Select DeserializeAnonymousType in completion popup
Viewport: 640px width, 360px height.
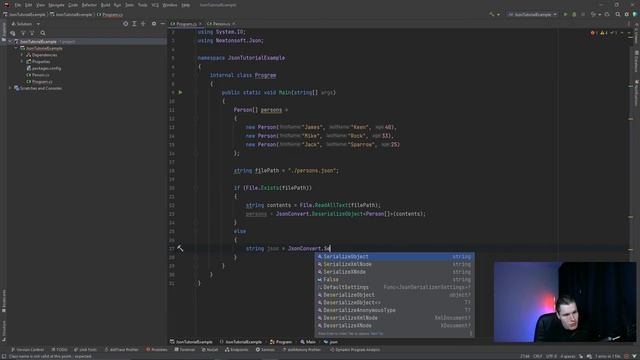point(395,310)
